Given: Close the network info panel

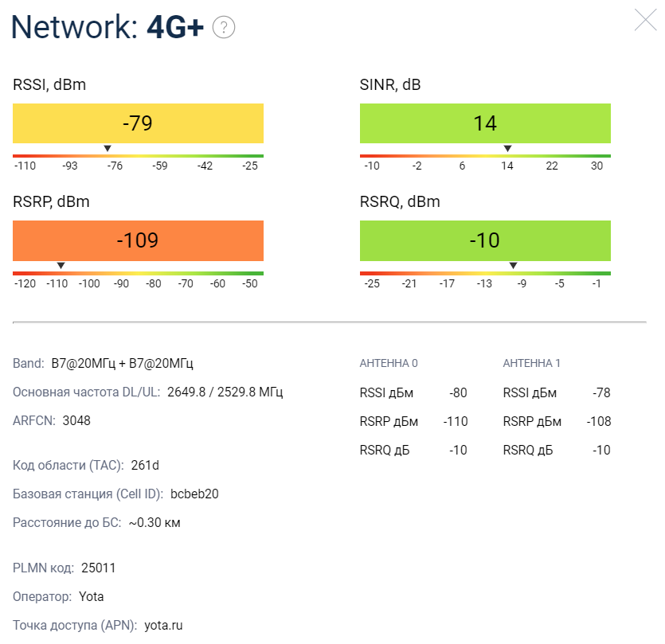Looking at the screenshot, I should pyautogui.click(x=645, y=20).
